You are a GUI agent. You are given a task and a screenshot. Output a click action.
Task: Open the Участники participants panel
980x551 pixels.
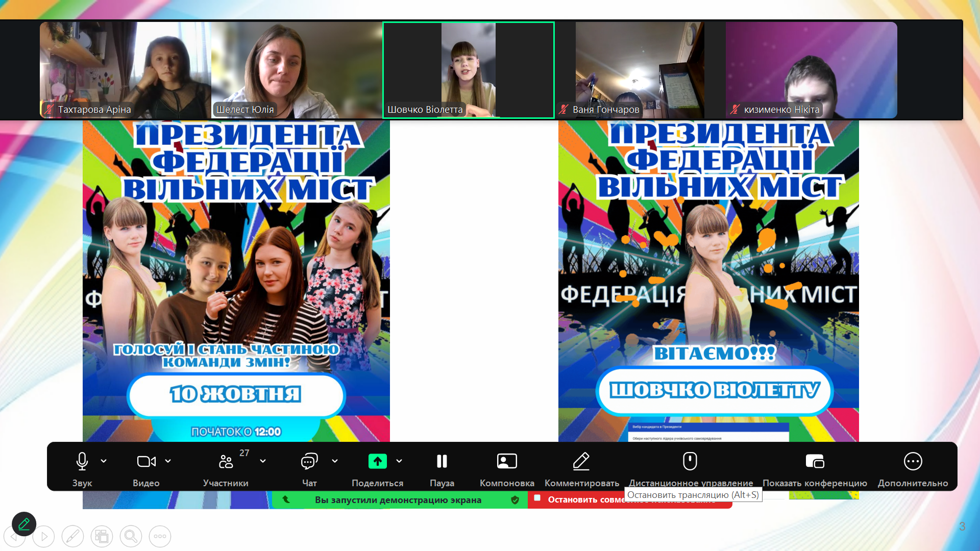click(226, 462)
